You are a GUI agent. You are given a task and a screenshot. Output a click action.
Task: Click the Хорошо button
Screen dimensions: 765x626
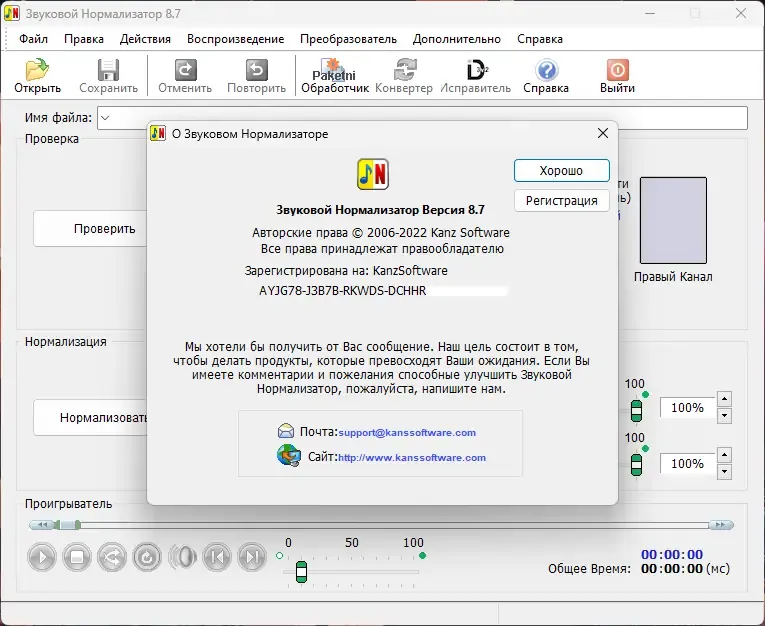coord(562,171)
